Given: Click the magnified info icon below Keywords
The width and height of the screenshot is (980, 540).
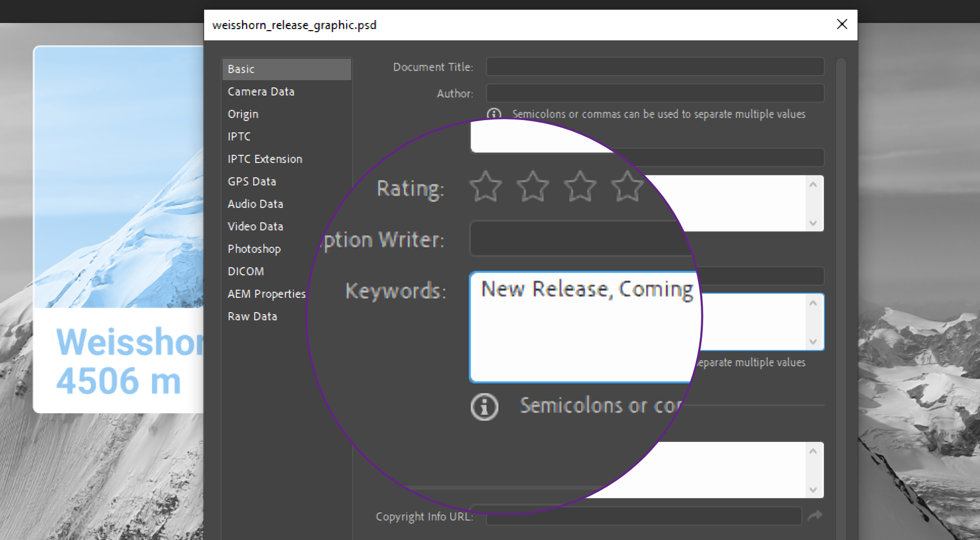Looking at the screenshot, I should pyautogui.click(x=484, y=407).
